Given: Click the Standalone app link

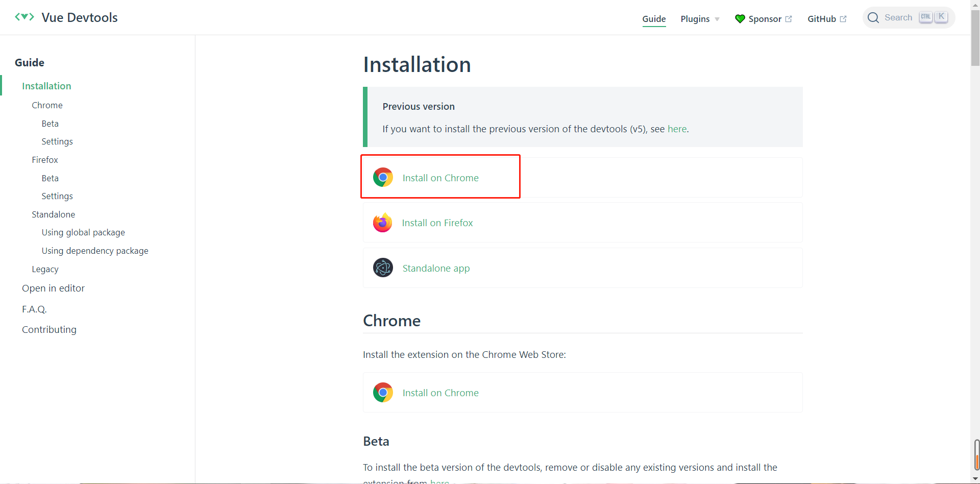Looking at the screenshot, I should point(436,268).
